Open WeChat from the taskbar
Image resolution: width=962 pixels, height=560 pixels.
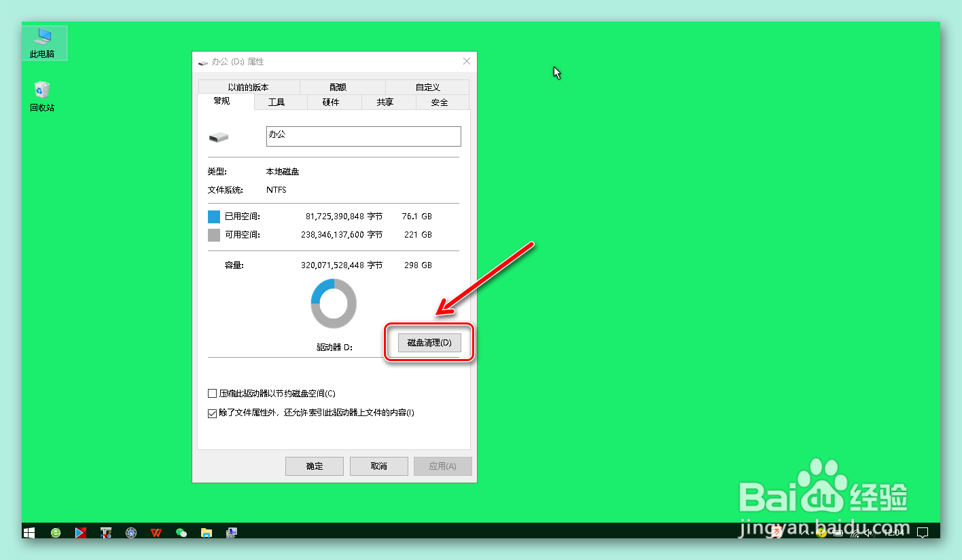coord(181,533)
